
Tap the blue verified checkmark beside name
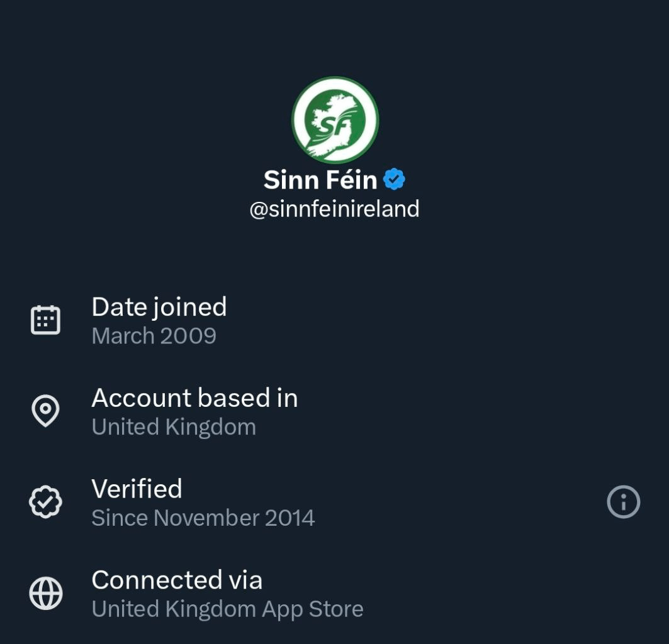(x=395, y=180)
